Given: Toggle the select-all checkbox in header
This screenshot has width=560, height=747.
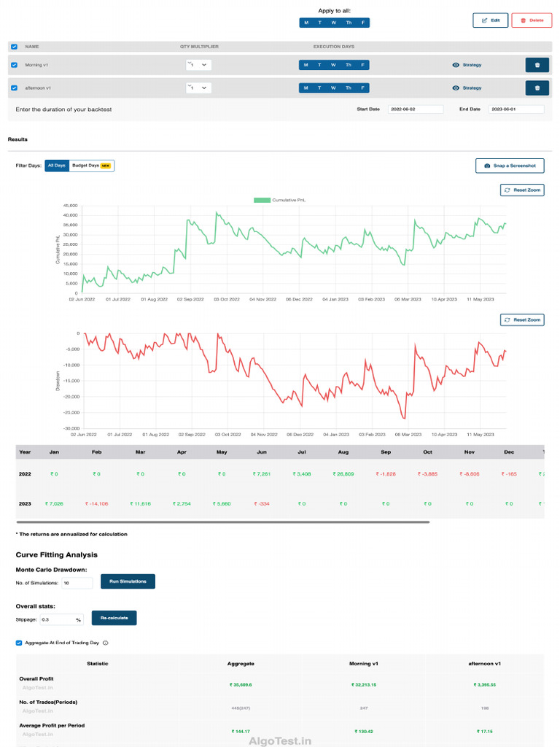Looking at the screenshot, I should click(x=15, y=47).
